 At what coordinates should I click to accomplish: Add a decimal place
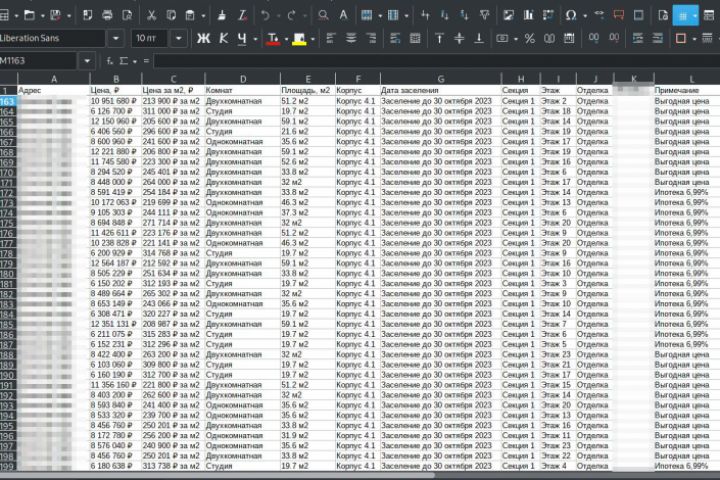[593, 39]
